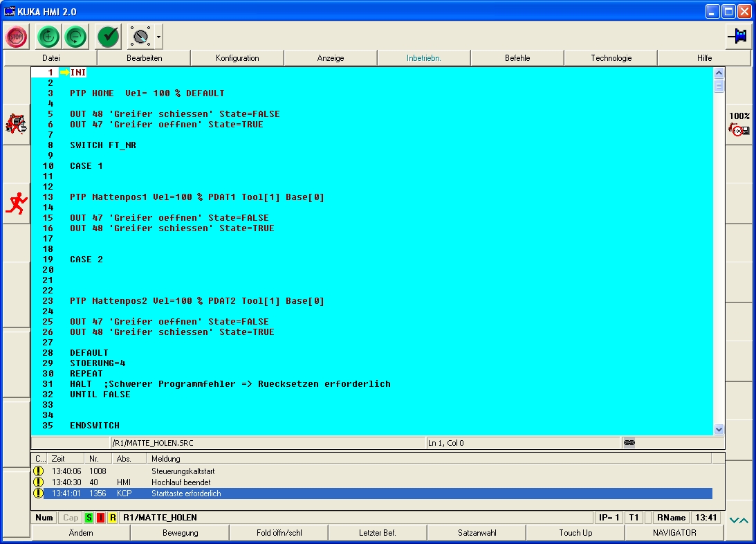
Task: Open the dropdown arrow beside the mode switch
Action: pyautogui.click(x=159, y=37)
